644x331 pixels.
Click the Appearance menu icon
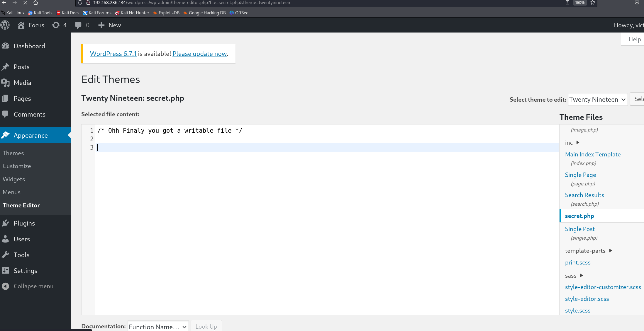[6, 135]
